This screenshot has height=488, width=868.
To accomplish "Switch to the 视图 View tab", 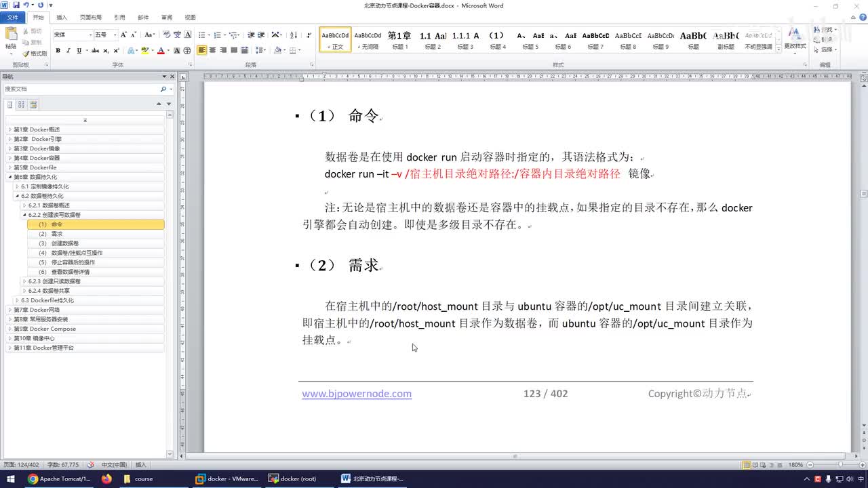I will tap(190, 17).
